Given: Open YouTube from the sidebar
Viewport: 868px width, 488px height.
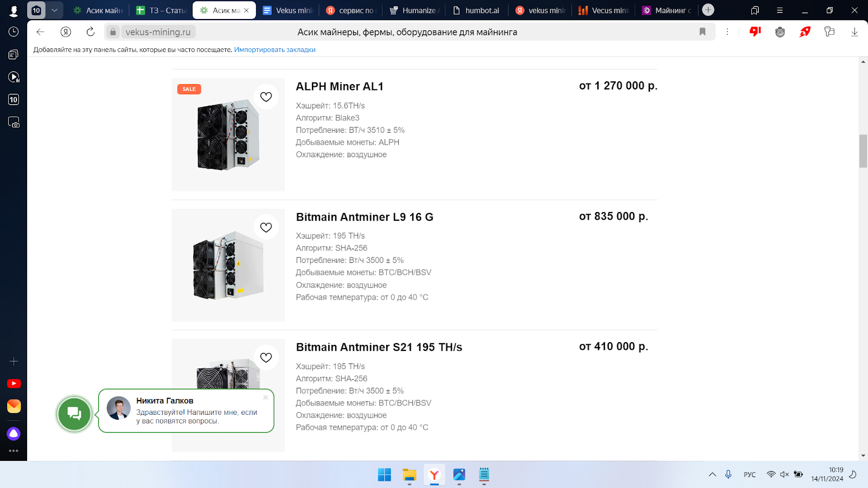Looking at the screenshot, I should [14, 384].
